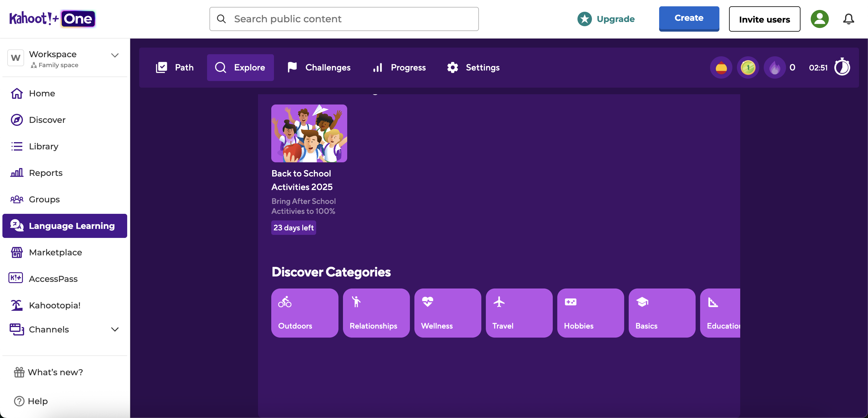The width and height of the screenshot is (868, 418).
Task: Click the What's new gift icon
Action: pos(19,372)
